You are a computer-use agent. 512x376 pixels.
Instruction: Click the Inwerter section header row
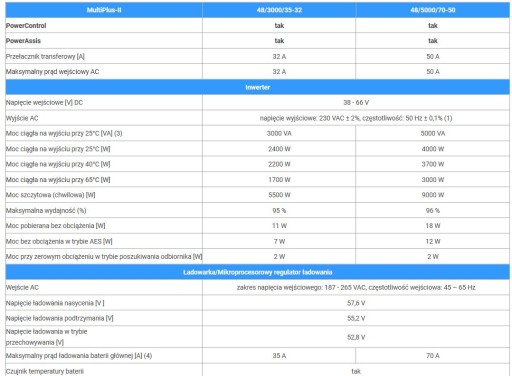pos(257,87)
